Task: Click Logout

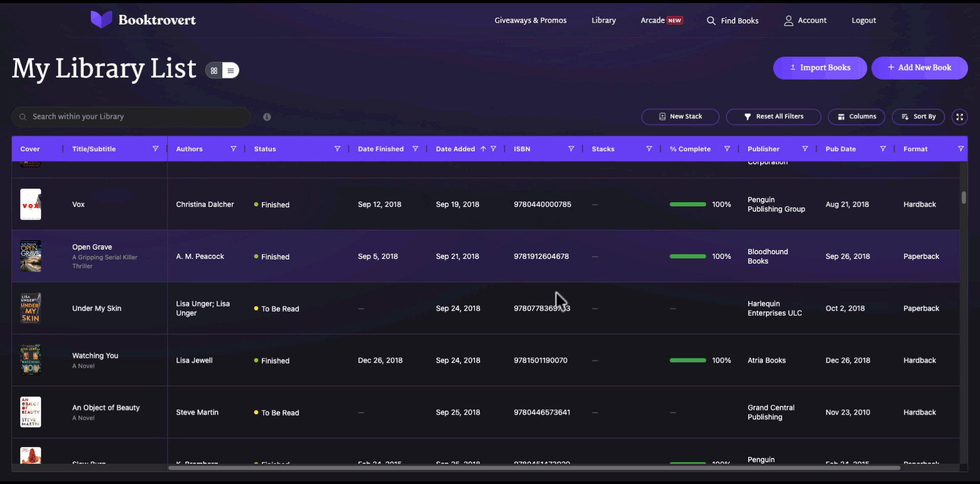Action: point(863,20)
